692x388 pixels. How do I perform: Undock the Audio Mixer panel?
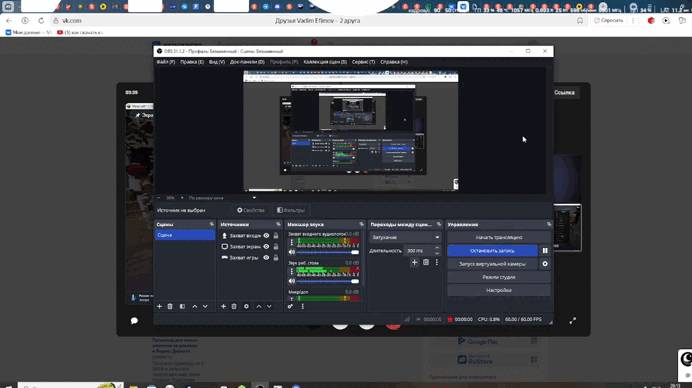tap(361, 224)
